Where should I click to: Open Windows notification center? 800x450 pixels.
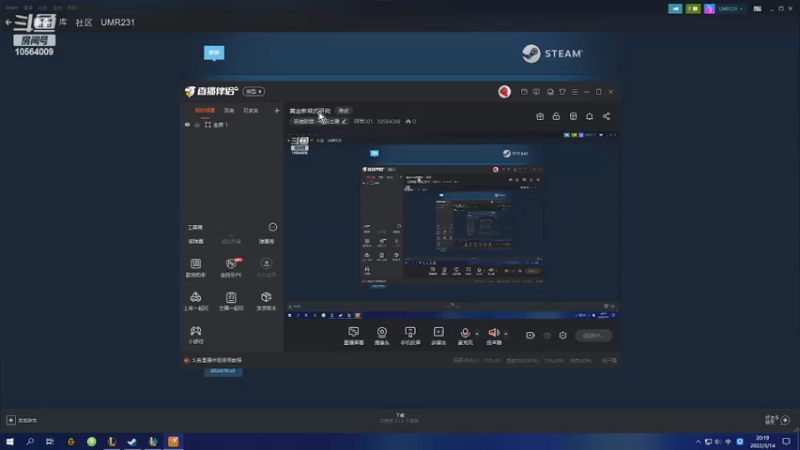click(787, 442)
